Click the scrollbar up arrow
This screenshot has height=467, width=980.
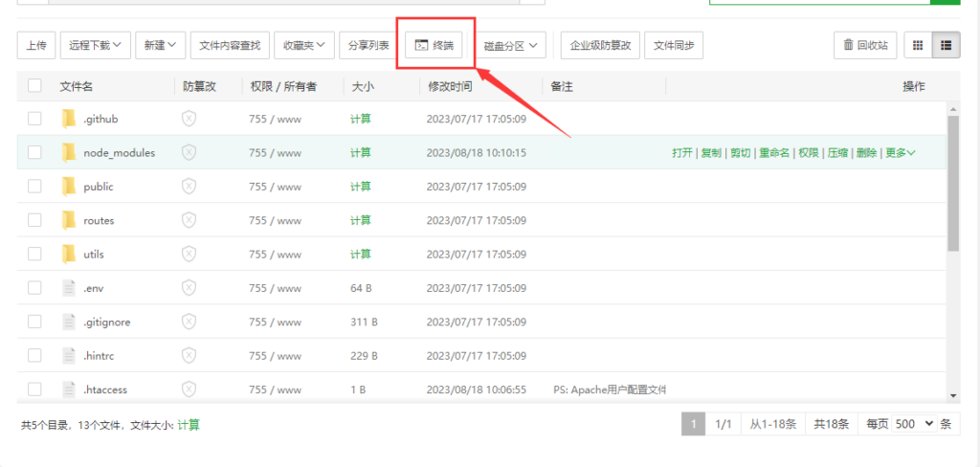953,109
